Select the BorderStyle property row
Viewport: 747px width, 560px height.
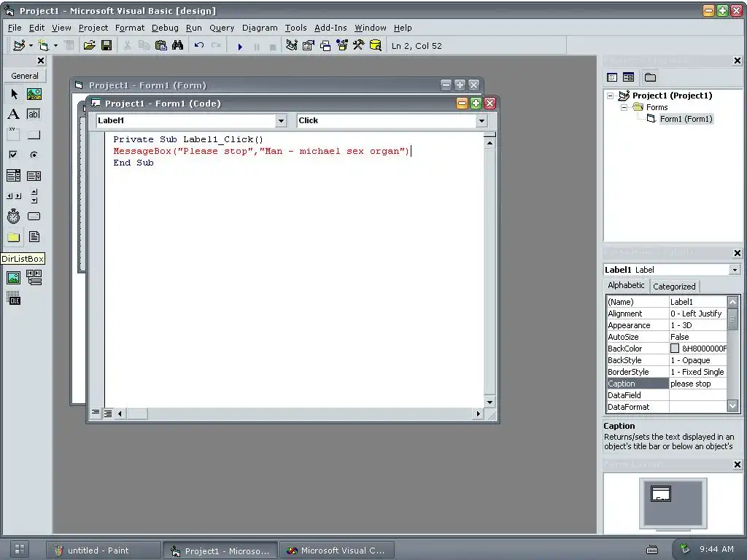click(x=667, y=372)
